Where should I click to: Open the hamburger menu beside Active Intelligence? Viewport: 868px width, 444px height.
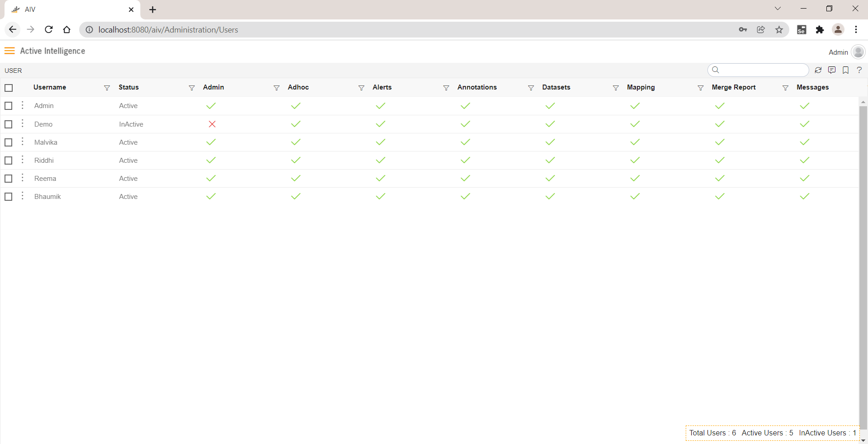click(x=9, y=51)
